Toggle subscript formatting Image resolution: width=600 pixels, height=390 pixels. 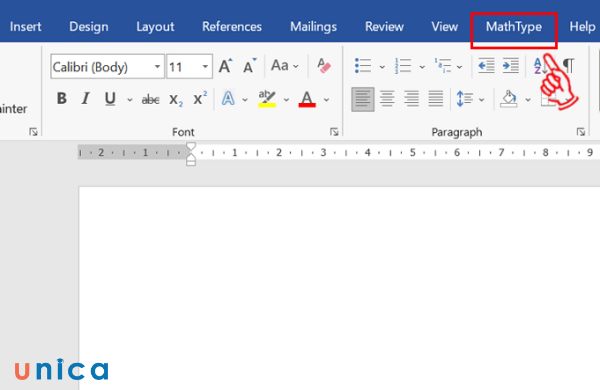click(176, 100)
